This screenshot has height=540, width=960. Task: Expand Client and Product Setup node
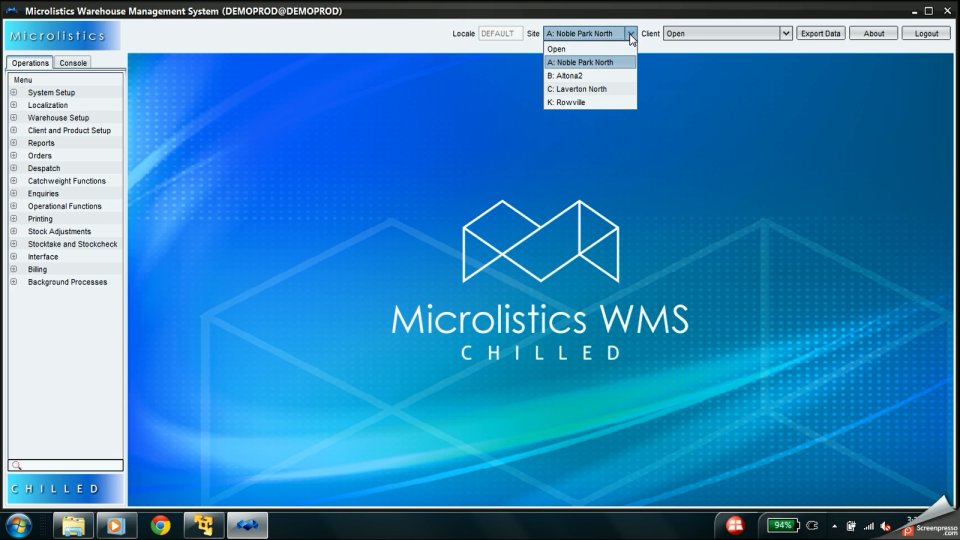tap(13, 130)
